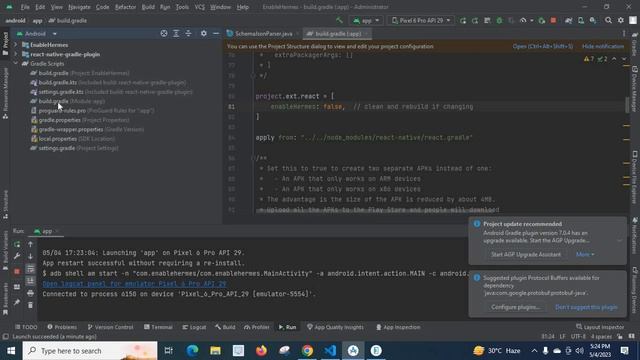Open the File menu

point(25,7)
